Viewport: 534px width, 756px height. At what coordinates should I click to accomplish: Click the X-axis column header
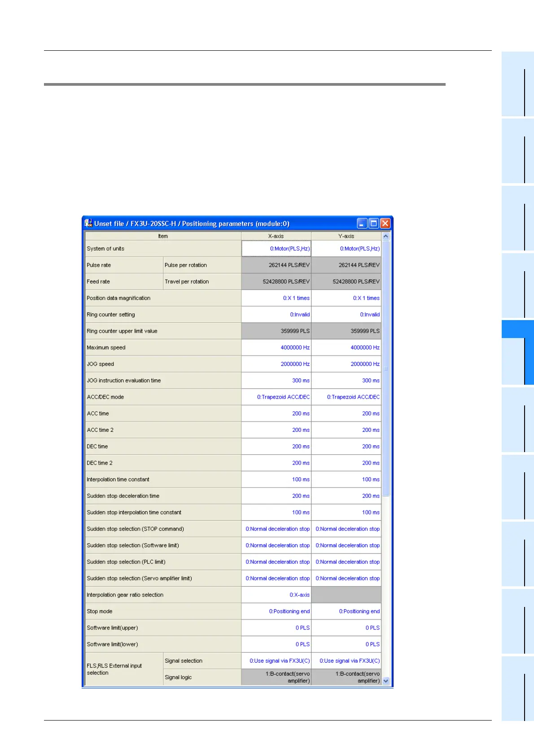coord(276,236)
